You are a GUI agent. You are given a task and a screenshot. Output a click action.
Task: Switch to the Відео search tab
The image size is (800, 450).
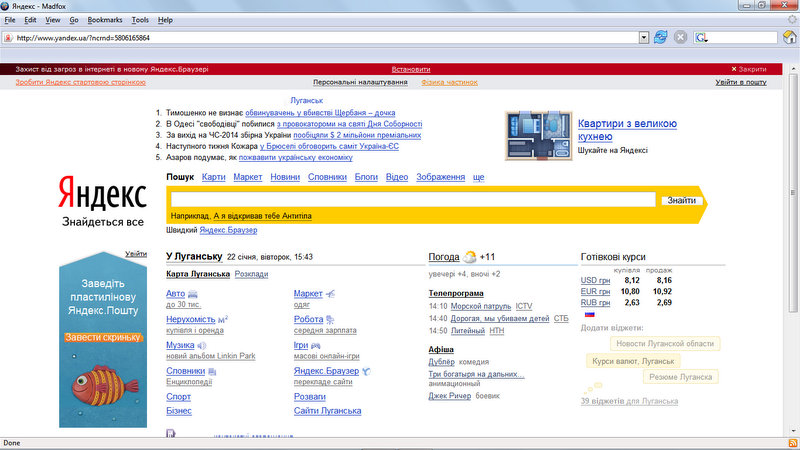tap(397, 177)
